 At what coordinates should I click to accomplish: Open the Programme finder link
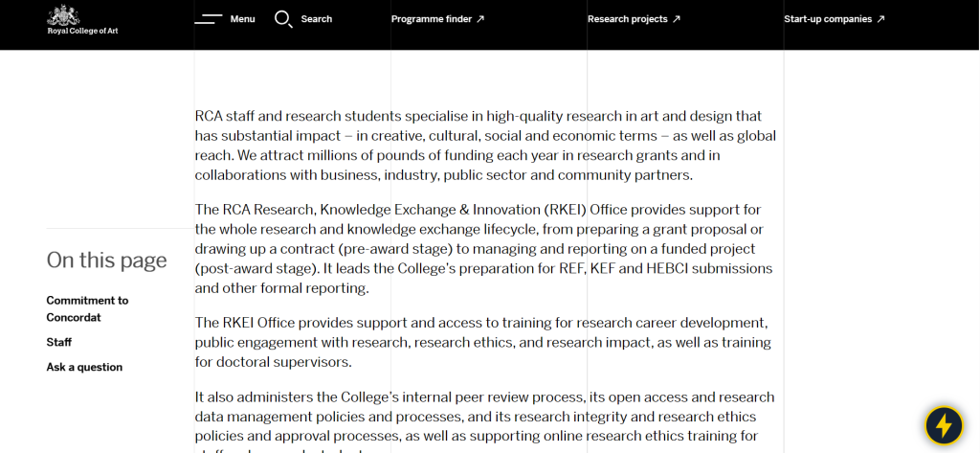tap(432, 19)
